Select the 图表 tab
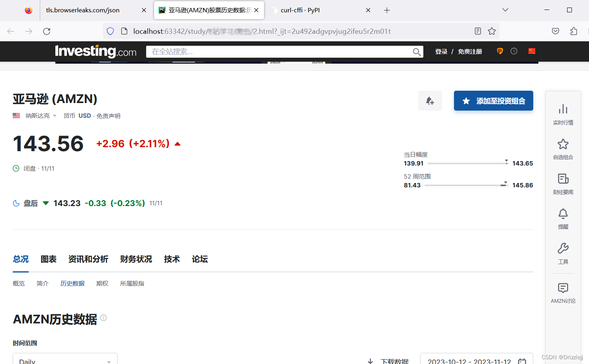 (49, 259)
